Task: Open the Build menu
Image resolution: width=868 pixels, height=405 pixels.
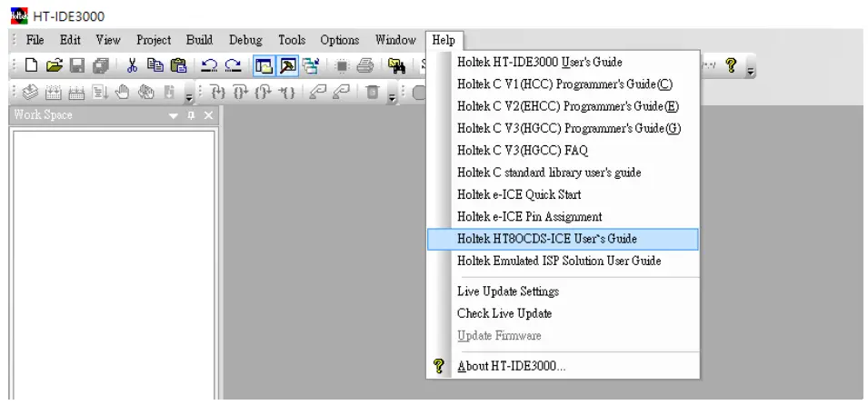Action: pos(199,40)
